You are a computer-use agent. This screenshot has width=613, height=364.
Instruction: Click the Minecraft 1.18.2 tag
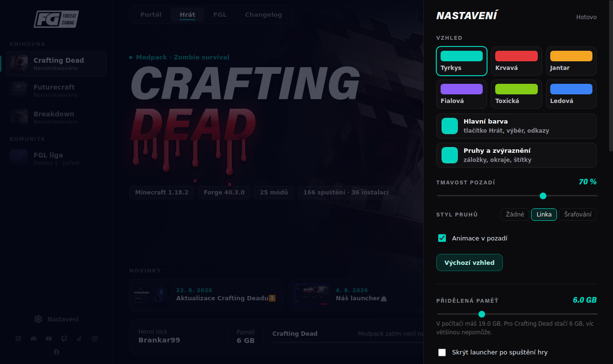[162, 193]
